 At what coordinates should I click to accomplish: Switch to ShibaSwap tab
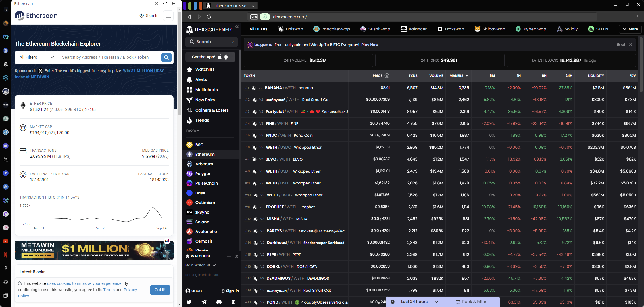[x=490, y=29]
